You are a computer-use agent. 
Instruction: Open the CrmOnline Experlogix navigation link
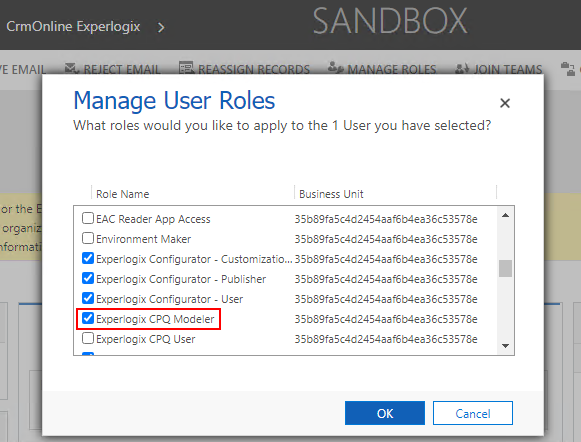tap(73, 26)
